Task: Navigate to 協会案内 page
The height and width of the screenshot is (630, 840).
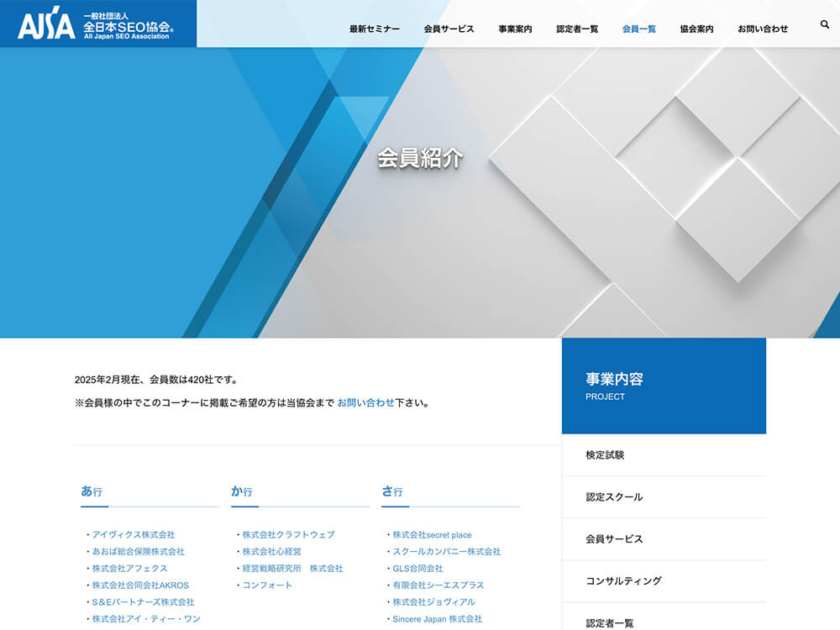Action: 696,29
